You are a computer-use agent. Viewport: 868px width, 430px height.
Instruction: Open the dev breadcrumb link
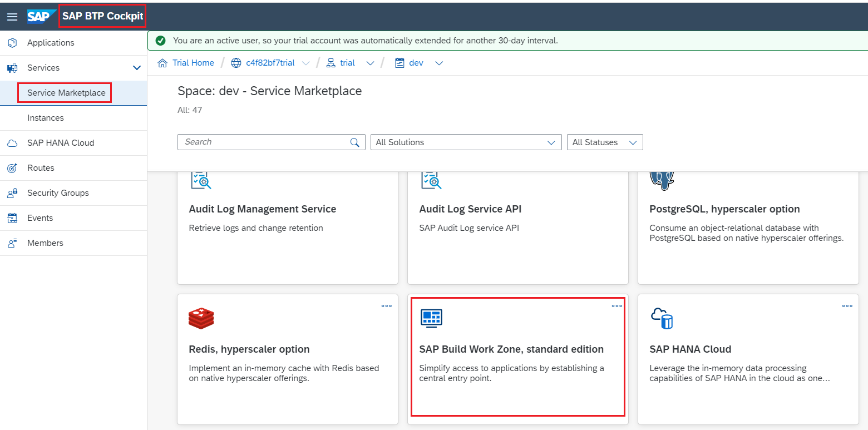tap(416, 63)
